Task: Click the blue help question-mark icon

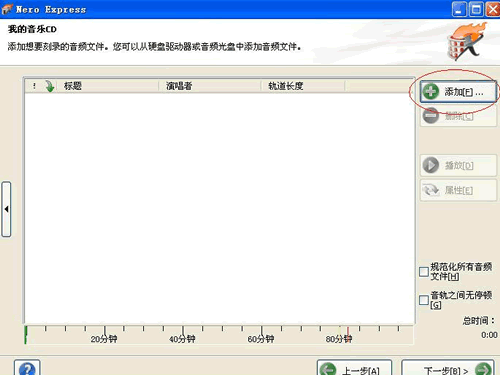Action: pos(27,369)
